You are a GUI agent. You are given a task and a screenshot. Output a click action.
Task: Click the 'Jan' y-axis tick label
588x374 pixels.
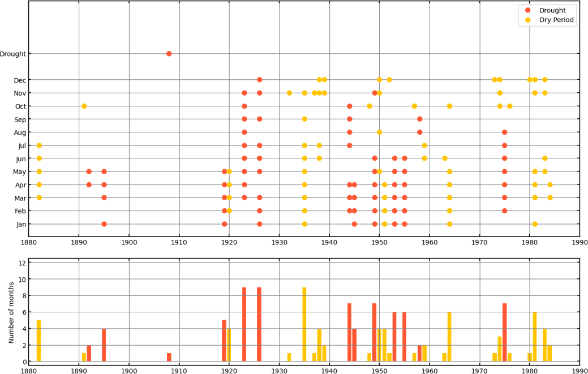pyautogui.click(x=20, y=224)
